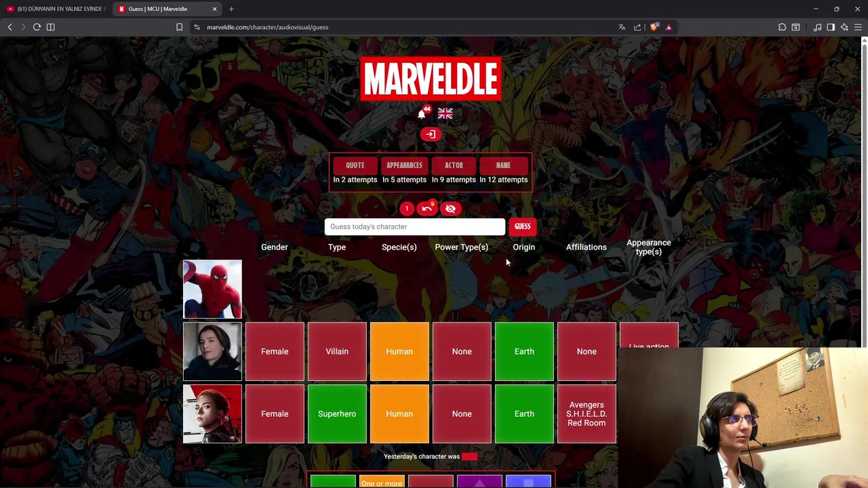Open the extensions puzzle icon
The image size is (868, 488).
tap(782, 27)
